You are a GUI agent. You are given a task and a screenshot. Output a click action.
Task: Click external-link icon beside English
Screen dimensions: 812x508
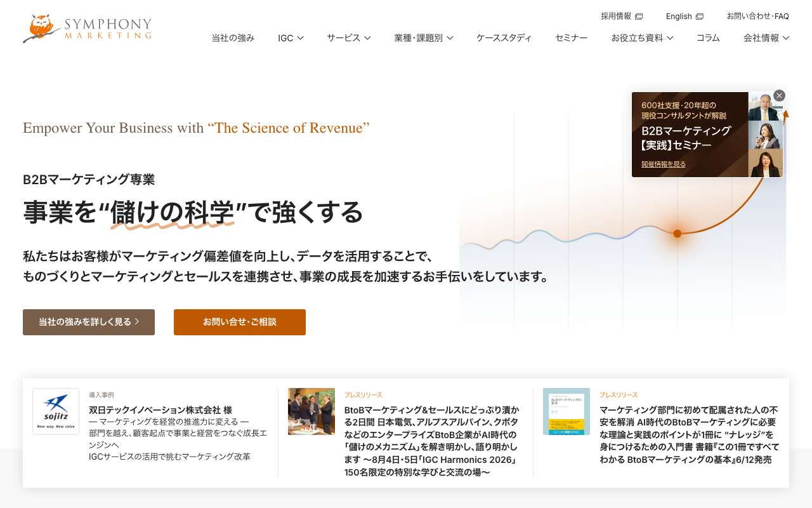(x=700, y=17)
